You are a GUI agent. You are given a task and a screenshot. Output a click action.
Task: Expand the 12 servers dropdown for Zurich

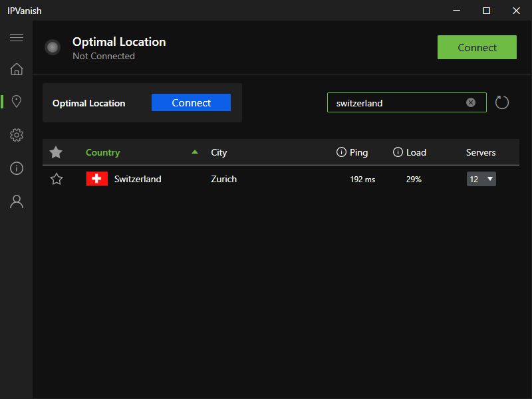[481, 179]
